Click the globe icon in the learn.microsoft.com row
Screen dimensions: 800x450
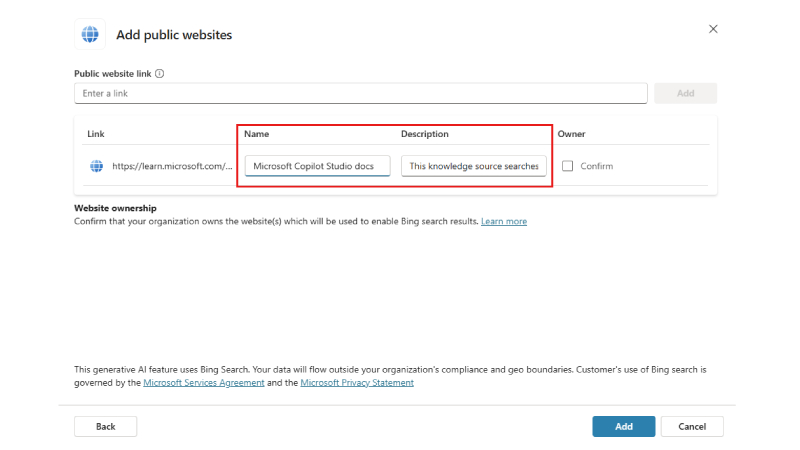click(x=96, y=166)
